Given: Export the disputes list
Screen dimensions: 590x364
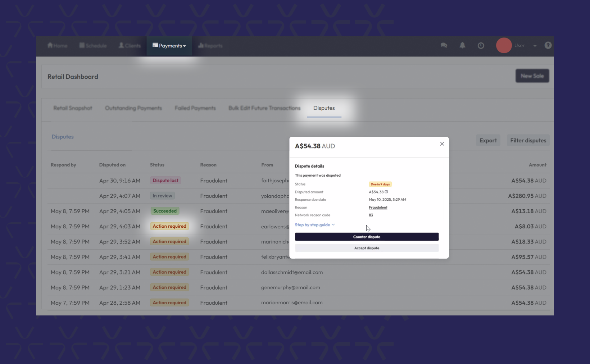Looking at the screenshot, I should pos(488,141).
